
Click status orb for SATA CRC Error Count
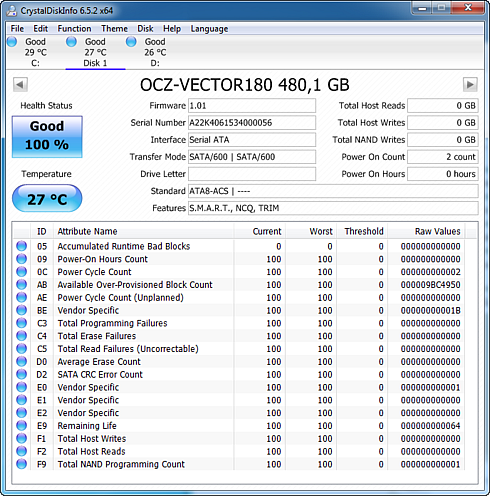point(22,374)
